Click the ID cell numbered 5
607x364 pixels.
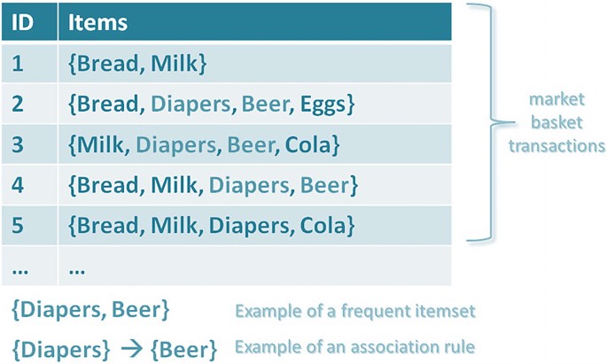[19, 225]
